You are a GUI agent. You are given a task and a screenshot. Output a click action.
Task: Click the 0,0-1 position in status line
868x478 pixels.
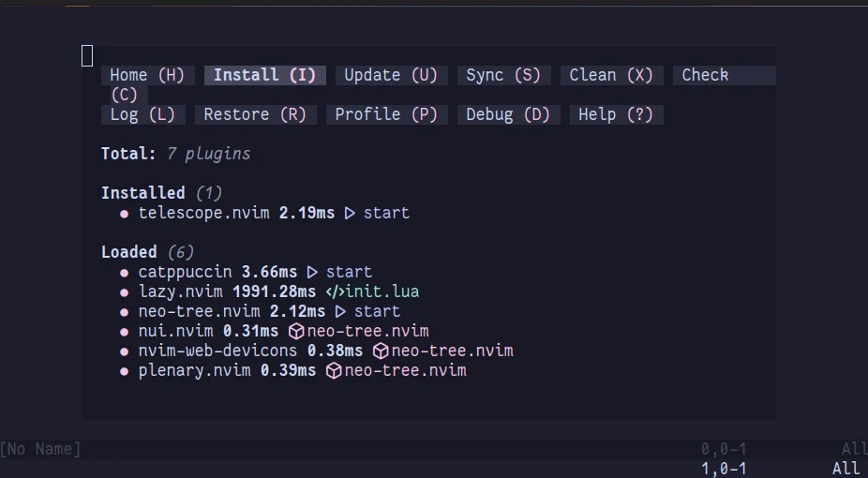point(724,449)
